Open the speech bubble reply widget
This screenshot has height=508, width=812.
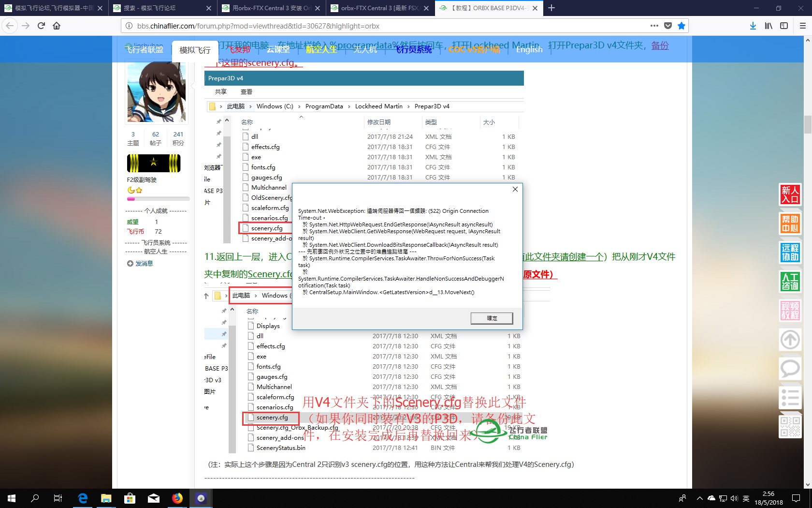[790, 369]
